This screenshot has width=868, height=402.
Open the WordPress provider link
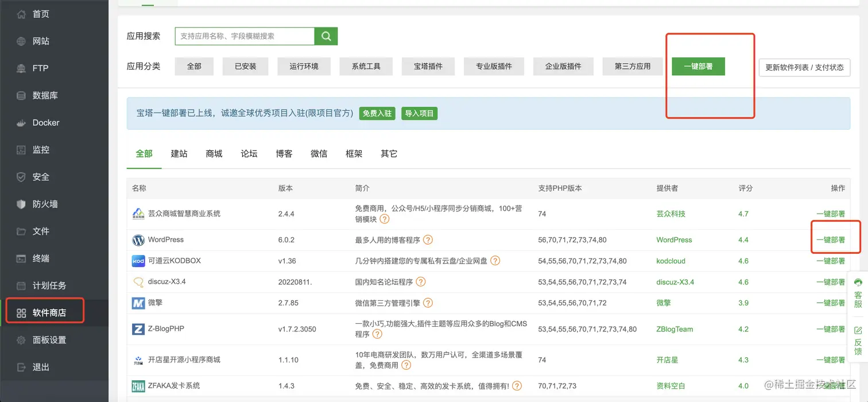(673, 239)
